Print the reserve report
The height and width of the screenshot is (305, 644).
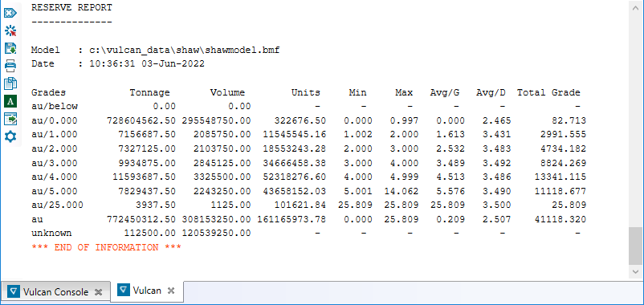(10, 66)
